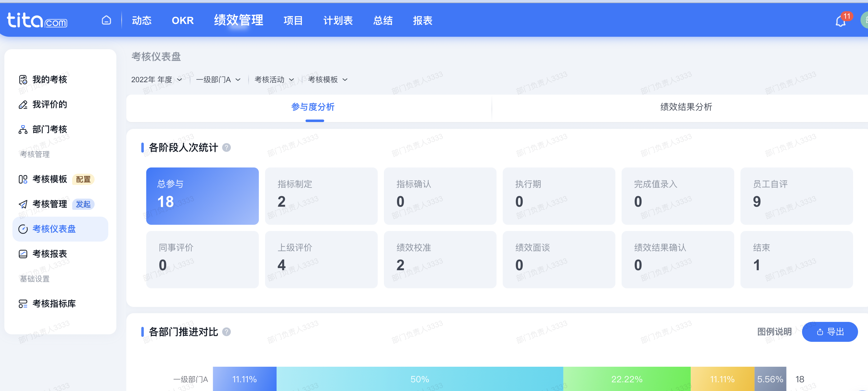Viewport: 868px width, 391px height.
Task: Open the 计划表 menu
Action: 338,21
